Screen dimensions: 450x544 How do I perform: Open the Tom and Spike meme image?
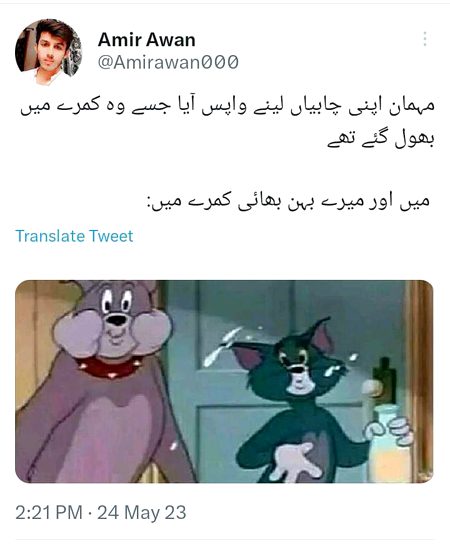[x=224, y=381]
